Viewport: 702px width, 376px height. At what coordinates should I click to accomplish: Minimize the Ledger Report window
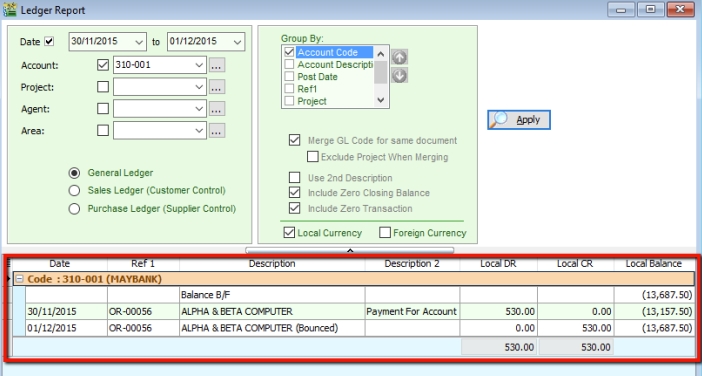click(x=621, y=9)
